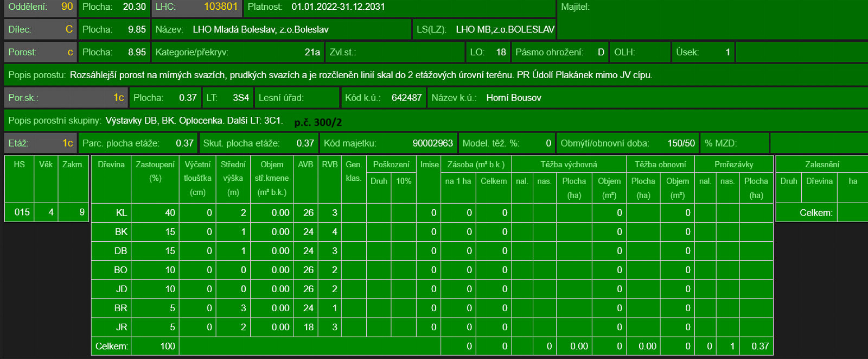Click the Prořezávky column header
This screenshot has width=868, height=359.
pyautogui.click(x=734, y=165)
